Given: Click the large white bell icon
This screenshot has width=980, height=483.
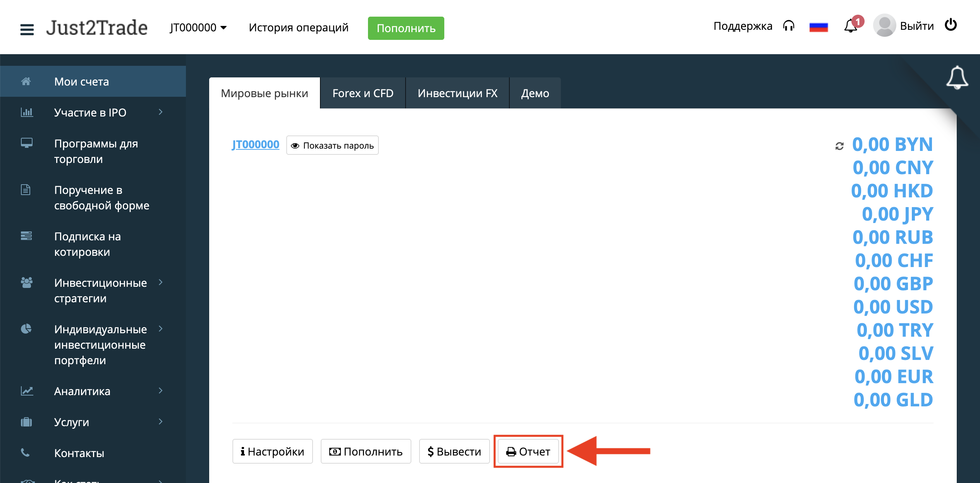Looking at the screenshot, I should pyautogui.click(x=957, y=77).
